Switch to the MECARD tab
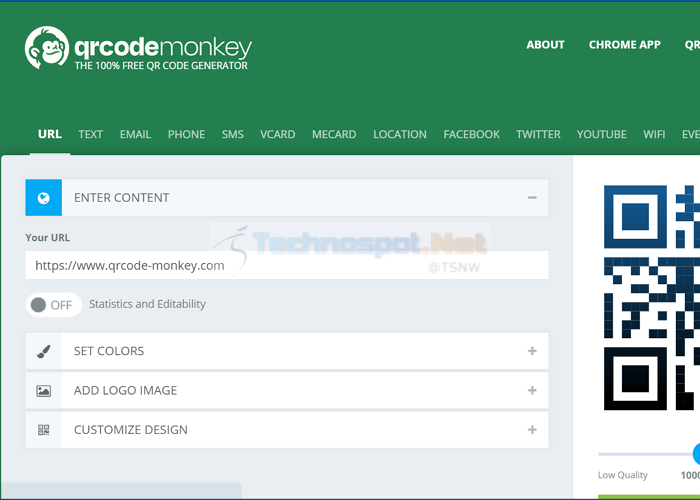This screenshot has height=500, width=700. click(x=334, y=134)
